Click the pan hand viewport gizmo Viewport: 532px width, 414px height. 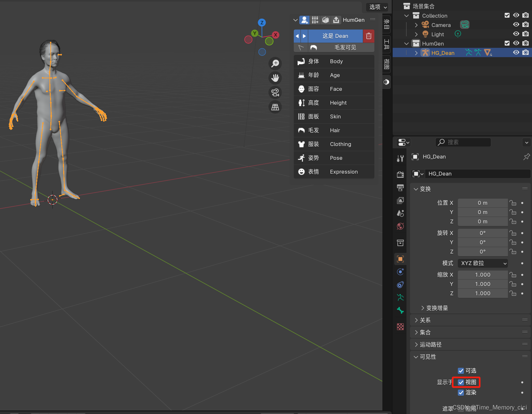(275, 78)
